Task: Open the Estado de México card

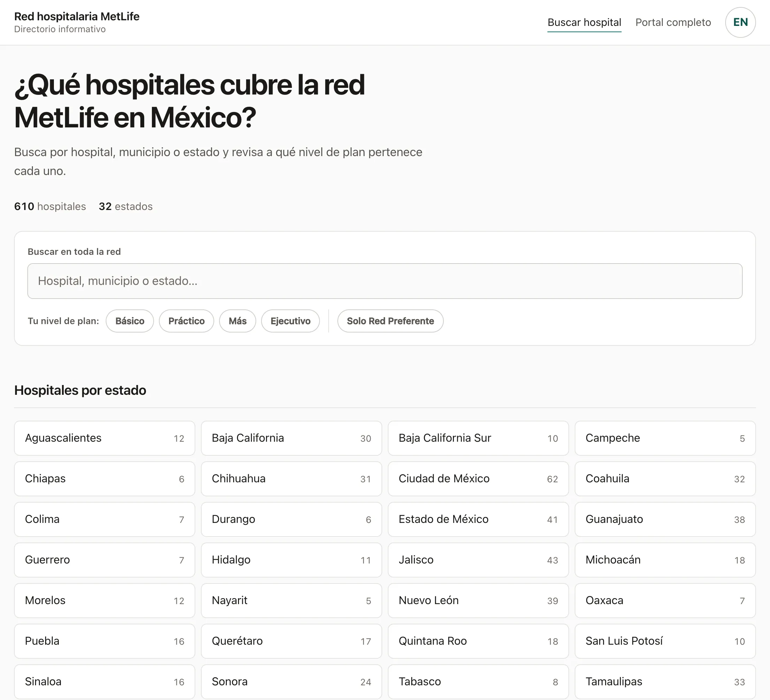Action: (478, 519)
